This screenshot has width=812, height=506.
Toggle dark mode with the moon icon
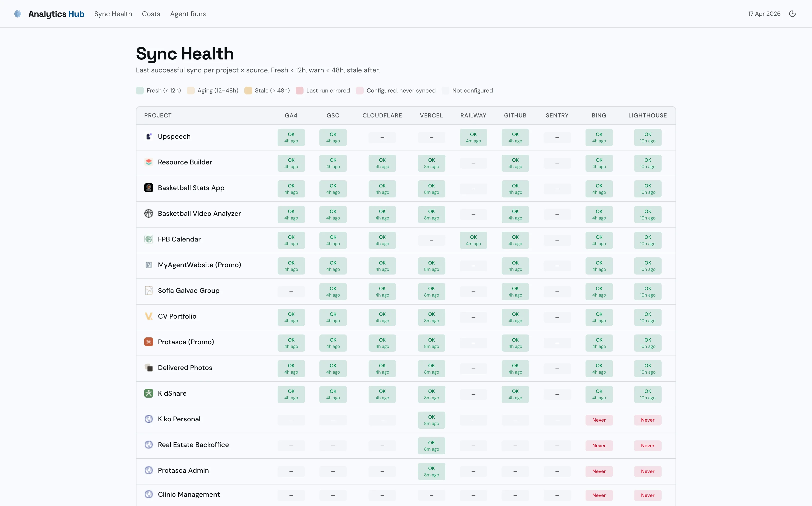point(793,14)
